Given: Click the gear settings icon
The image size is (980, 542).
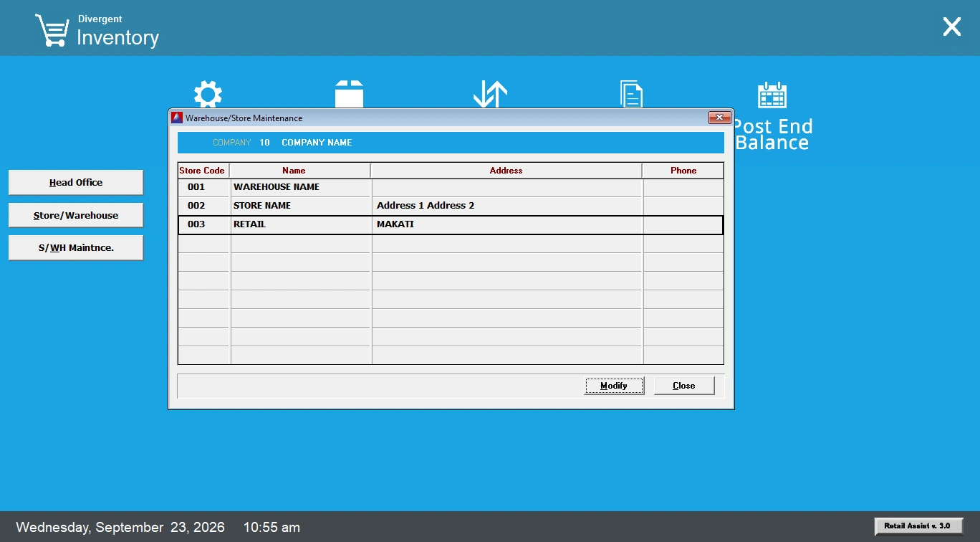Looking at the screenshot, I should pyautogui.click(x=208, y=94).
